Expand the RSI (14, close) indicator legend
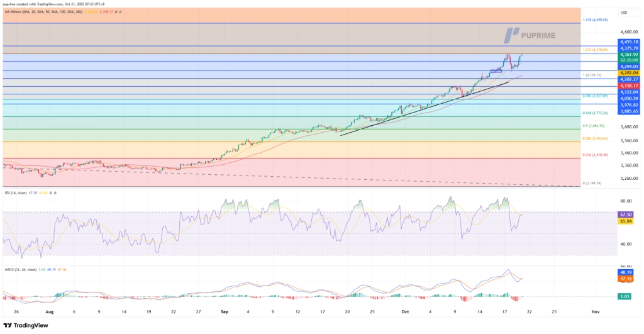This screenshot has width=644, height=334. [14, 194]
